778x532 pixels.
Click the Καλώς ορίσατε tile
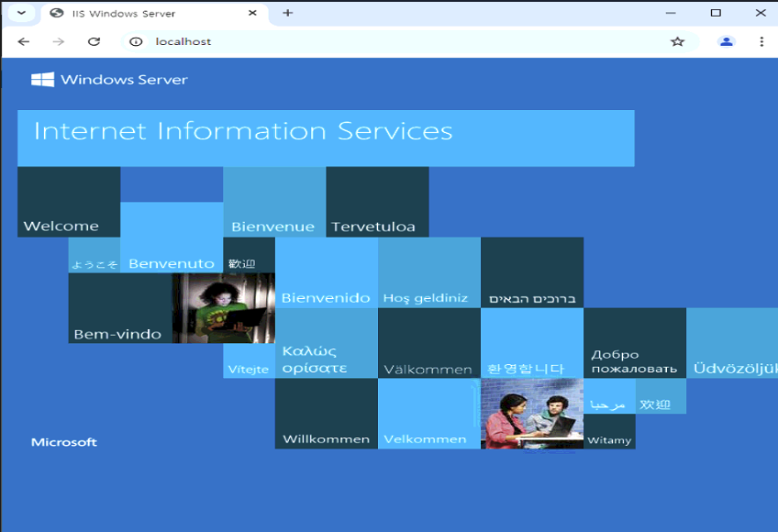click(x=327, y=343)
